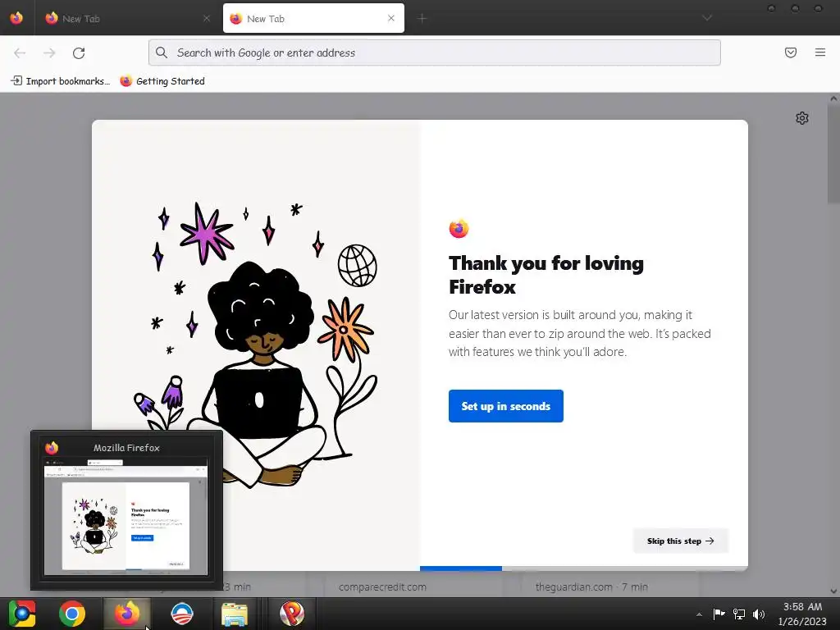Viewport: 840px width, 630px height.
Task: Click the search magnifier icon in address bar
Action: (x=162, y=52)
